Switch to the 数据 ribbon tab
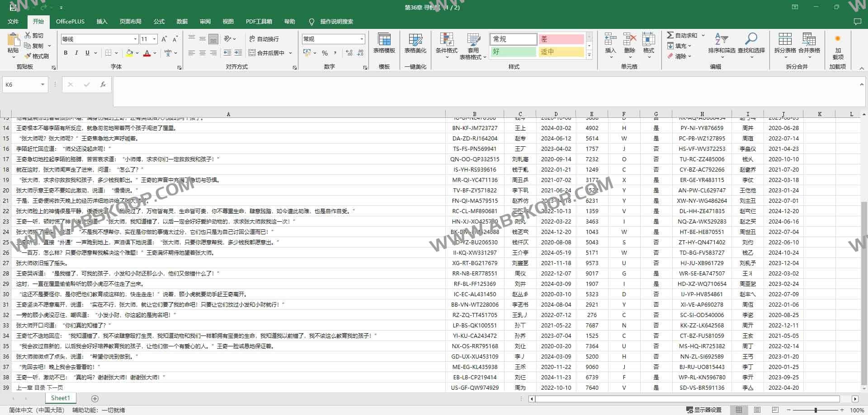Image resolution: width=868 pixels, height=415 pixels. tap(182, 21)
